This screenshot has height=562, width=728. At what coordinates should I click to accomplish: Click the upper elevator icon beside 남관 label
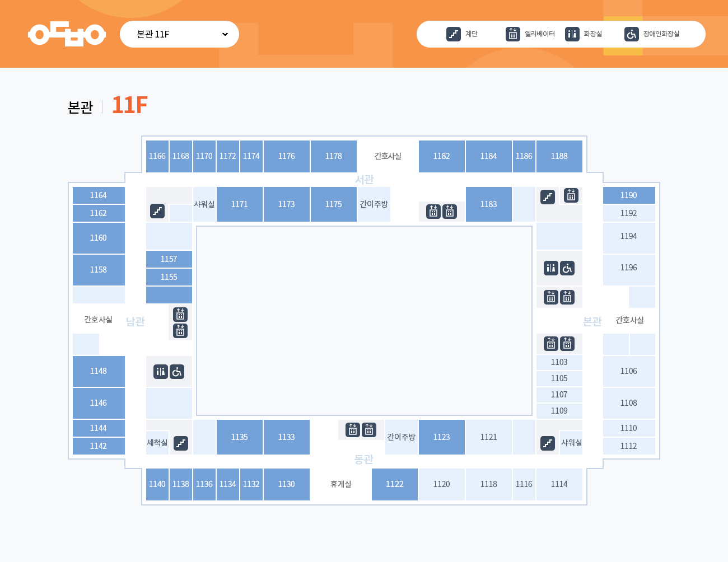pos(180,314)
